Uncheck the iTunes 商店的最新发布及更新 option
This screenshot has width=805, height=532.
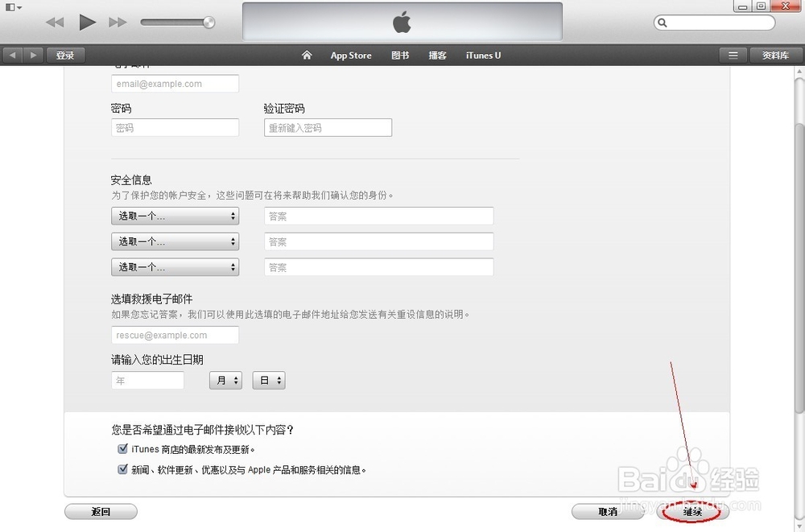pyautogui.click(x=122, y=448)
